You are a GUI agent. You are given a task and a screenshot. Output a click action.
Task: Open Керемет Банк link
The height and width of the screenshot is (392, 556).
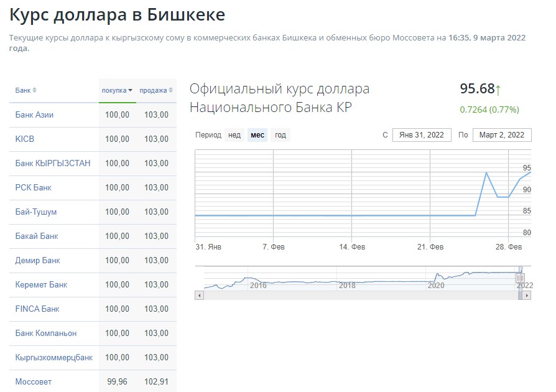click(41, 284)
